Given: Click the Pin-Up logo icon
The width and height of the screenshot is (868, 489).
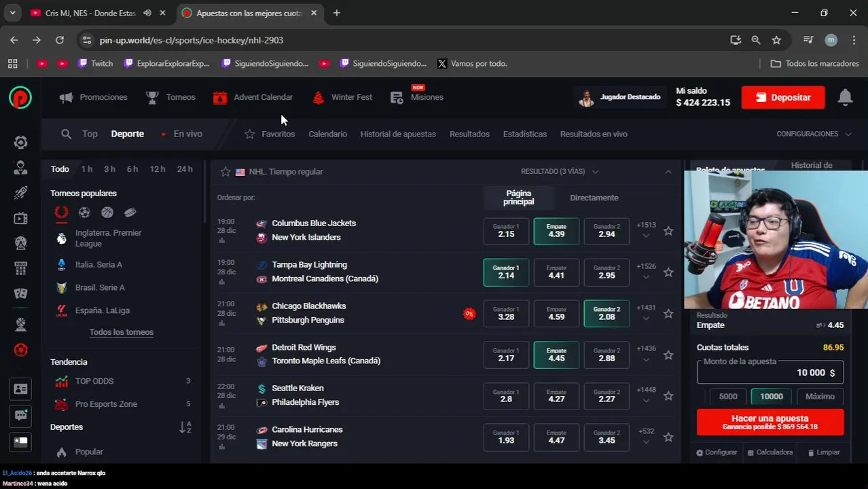Looking at the screenshot, I should point(20,98).
